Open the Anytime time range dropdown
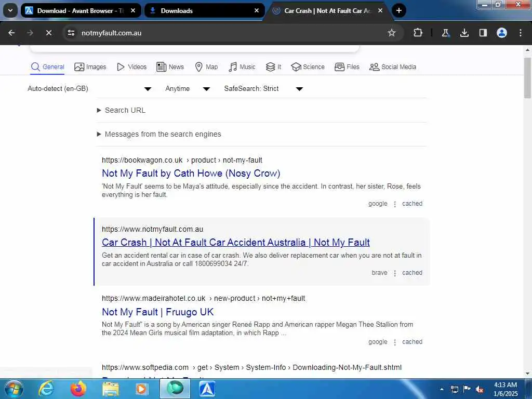The height and width of the screenshot is (399, 532). (188, 88)
